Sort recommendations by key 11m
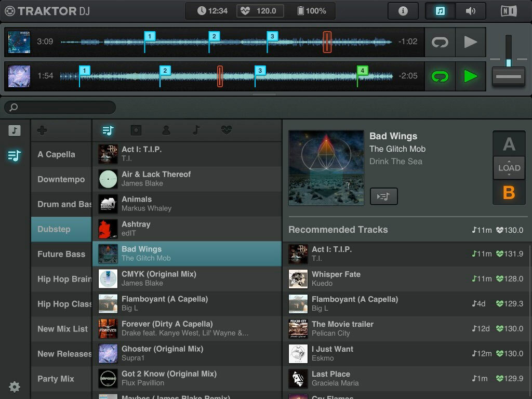The width and height of the screenshot is (532, 399). 482,230
